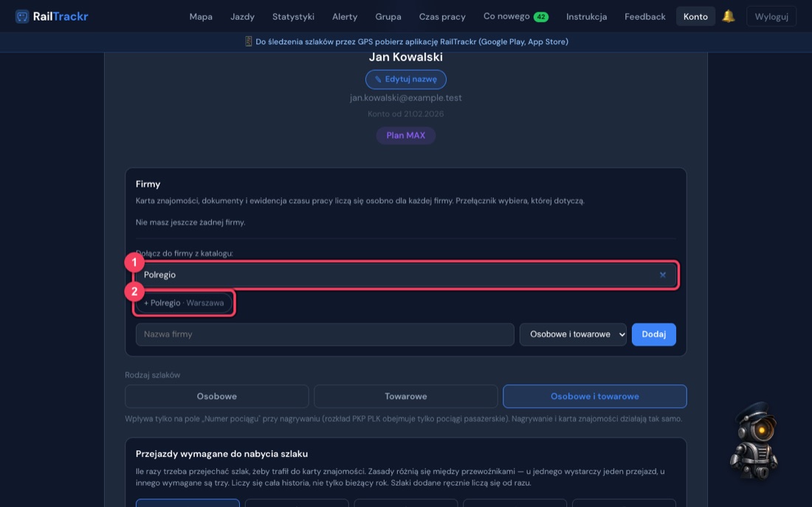Click the Rodzaj szlaków label
Screen dimensions: 812x507
[x=152, y=375]
